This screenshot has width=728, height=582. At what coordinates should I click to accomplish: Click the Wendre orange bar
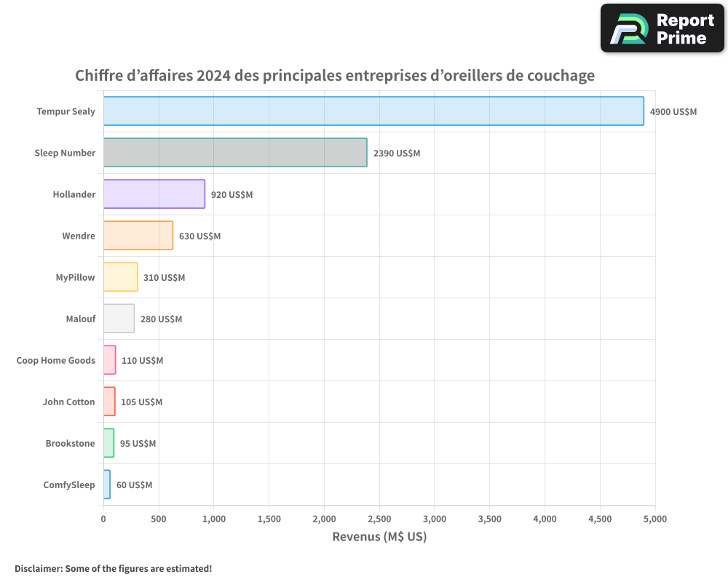point(138,236)
